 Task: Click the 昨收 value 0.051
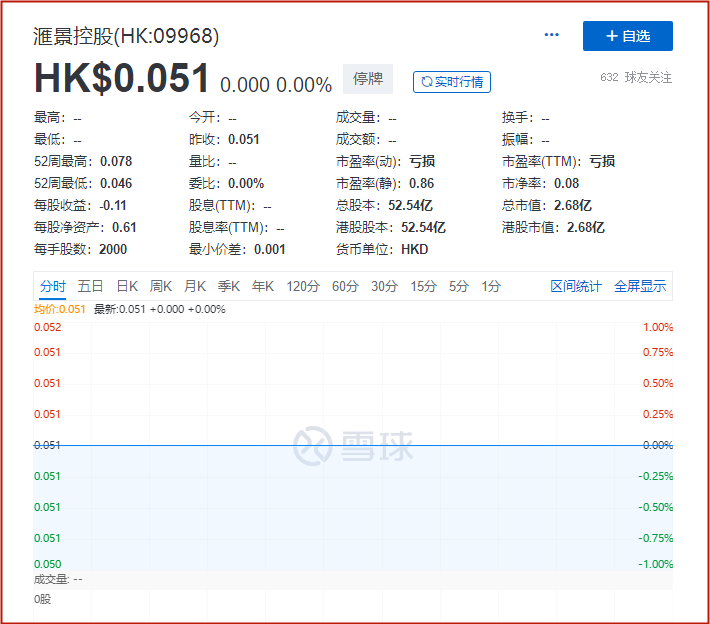pyautogui.click(x=244, y=139)
